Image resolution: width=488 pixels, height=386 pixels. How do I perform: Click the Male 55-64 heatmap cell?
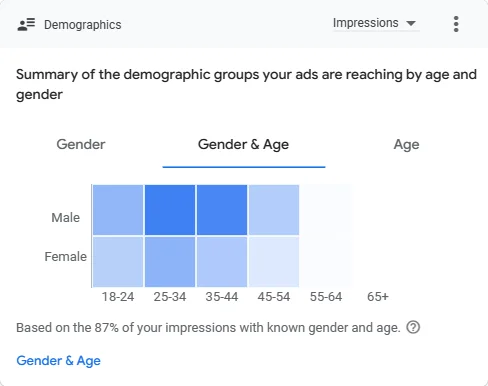[326, 210]
